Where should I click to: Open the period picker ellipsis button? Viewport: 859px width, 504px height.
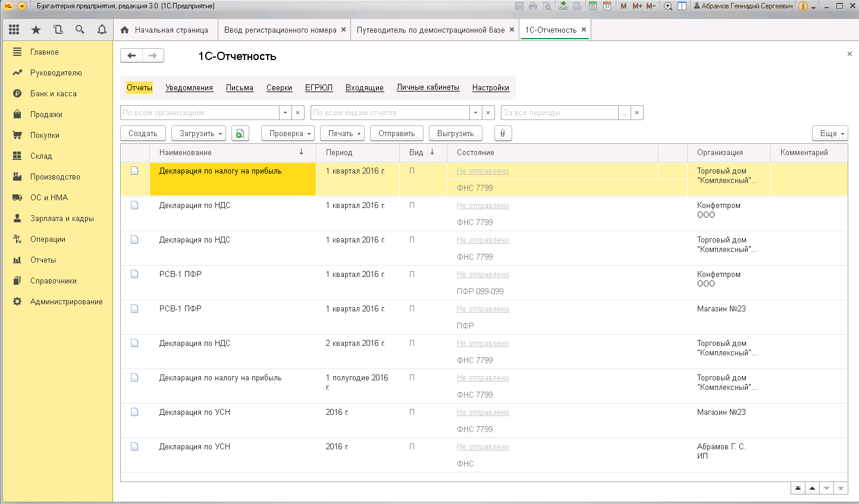(x=625, y=113)
